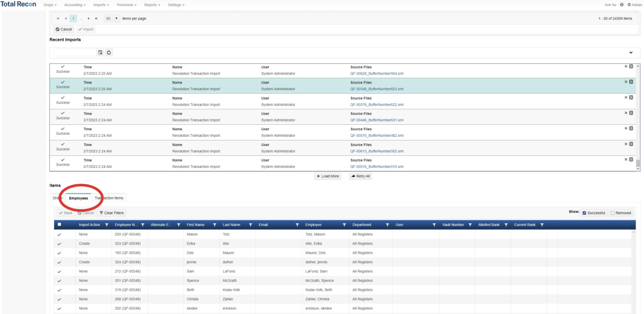Image resolution: width=644 pixels, height=314 pixels.
Task: Open the Settings menu
Action: pos(176,5)
